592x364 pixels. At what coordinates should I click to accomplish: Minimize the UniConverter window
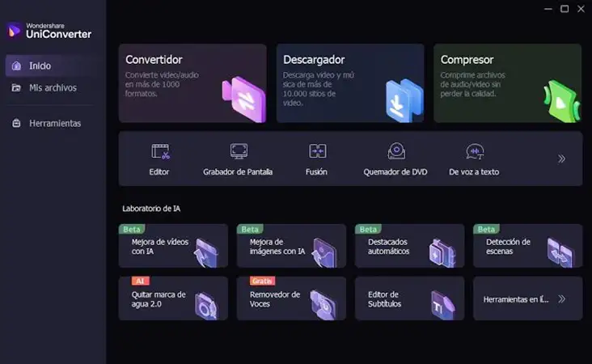point(548,9)
